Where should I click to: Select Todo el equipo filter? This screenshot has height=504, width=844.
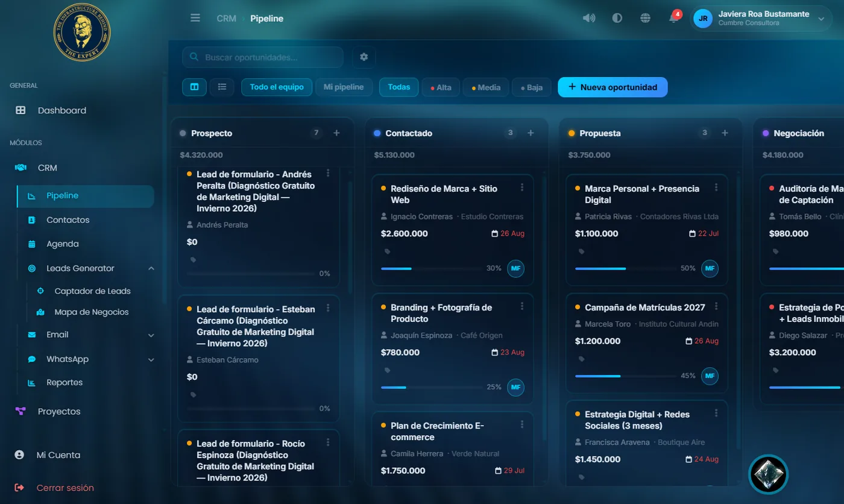pyautogui.click(x=277, y=87)
